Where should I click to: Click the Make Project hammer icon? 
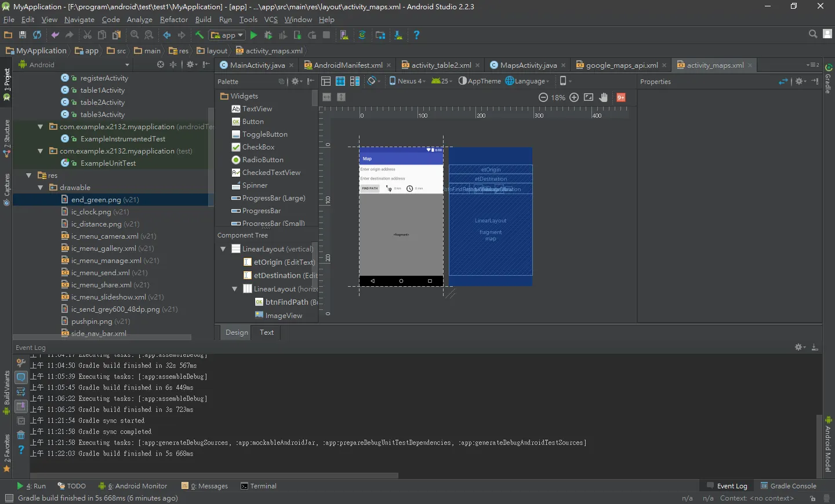[199, 35]
